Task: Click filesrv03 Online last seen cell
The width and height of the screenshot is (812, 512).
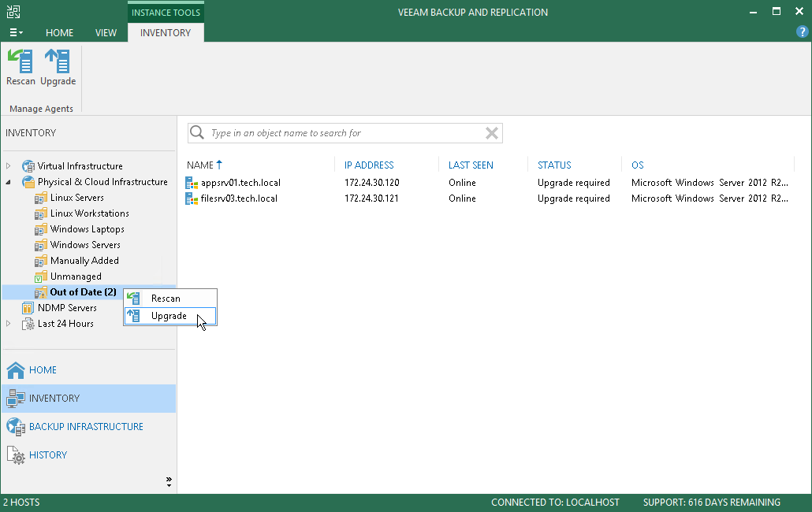Action: [462, 198]
